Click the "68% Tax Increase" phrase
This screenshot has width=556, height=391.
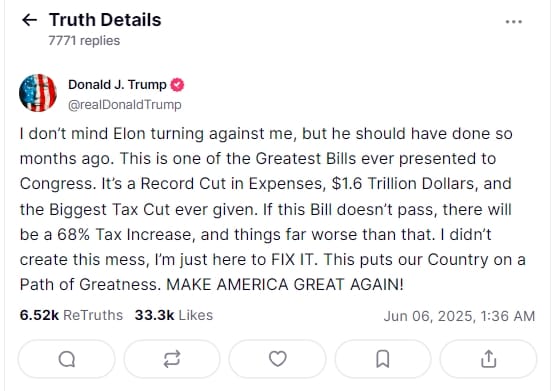[x=126, y=235]
